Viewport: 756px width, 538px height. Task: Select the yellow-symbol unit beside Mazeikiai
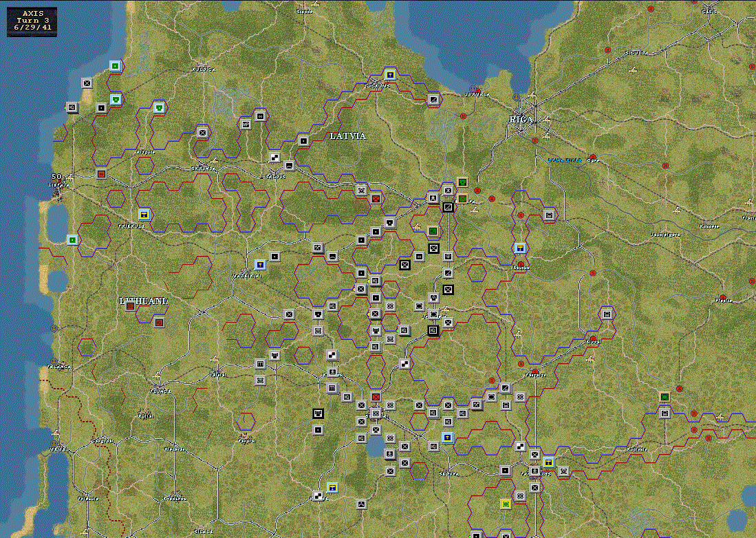(260, 264)
